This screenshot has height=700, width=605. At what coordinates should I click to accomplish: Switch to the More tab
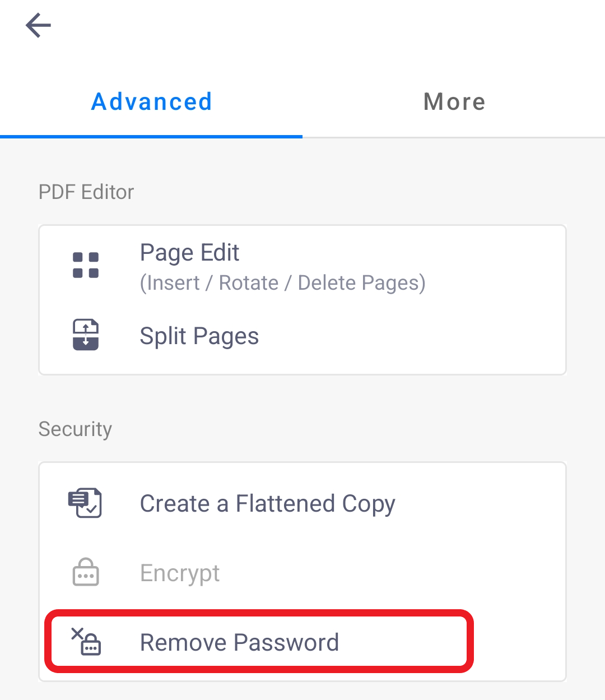[x=454, y=101]
